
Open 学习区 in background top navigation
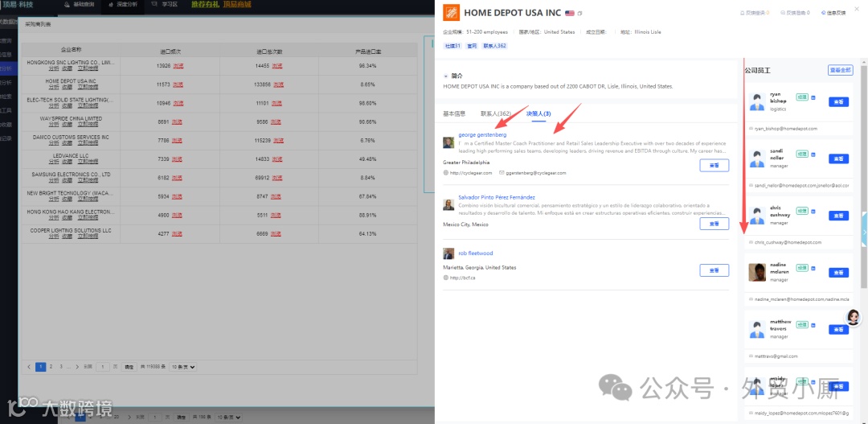point(165,5)
